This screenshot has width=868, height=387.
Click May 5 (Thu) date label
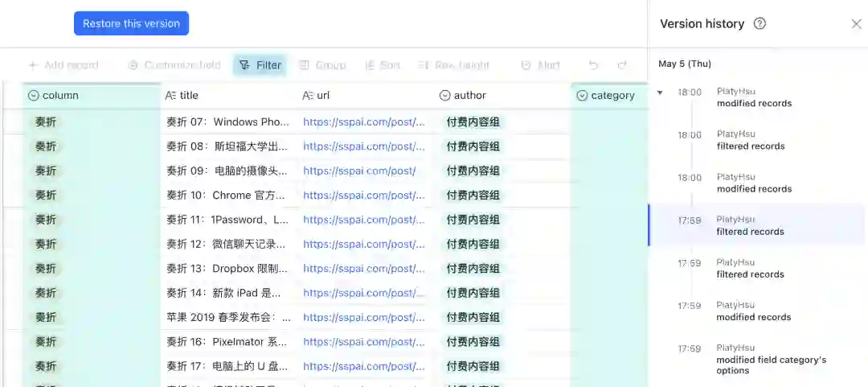pyautogui.click(x=685, y=64)
